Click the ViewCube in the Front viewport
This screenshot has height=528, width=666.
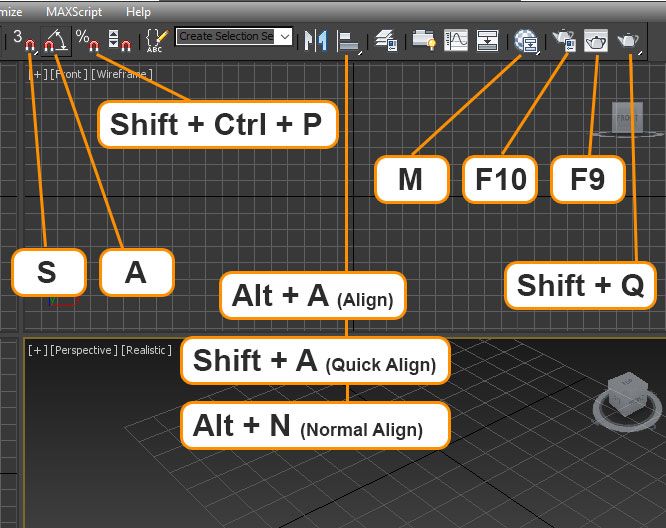628,119
